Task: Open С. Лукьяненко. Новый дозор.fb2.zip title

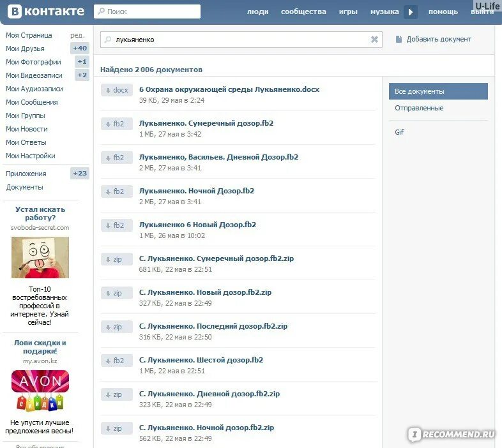Action: (x=205, y=293)
